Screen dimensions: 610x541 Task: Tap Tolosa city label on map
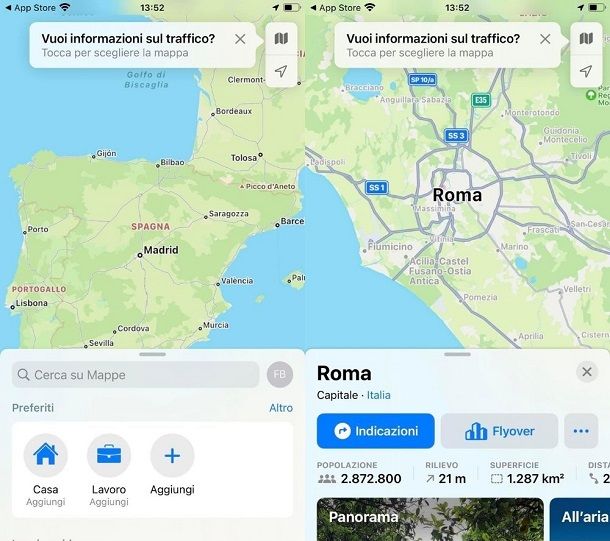pos(244,158)
